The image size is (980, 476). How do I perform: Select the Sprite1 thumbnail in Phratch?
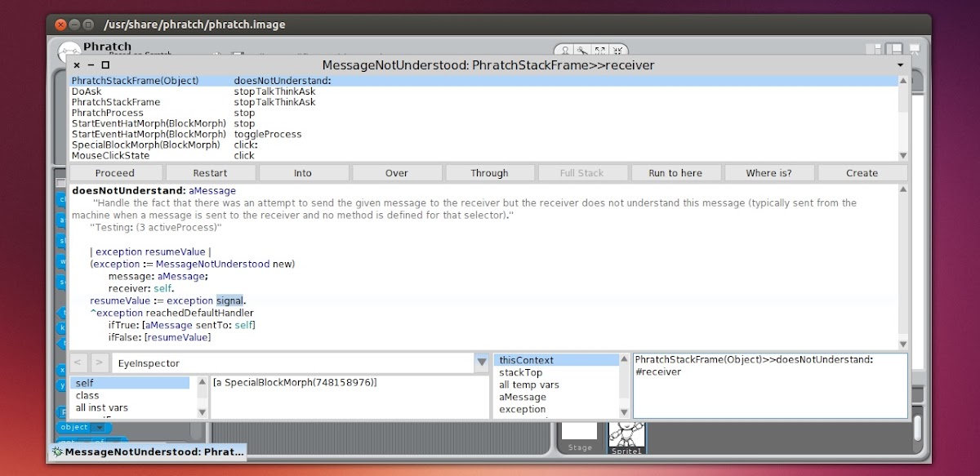(x=627, y=437)
